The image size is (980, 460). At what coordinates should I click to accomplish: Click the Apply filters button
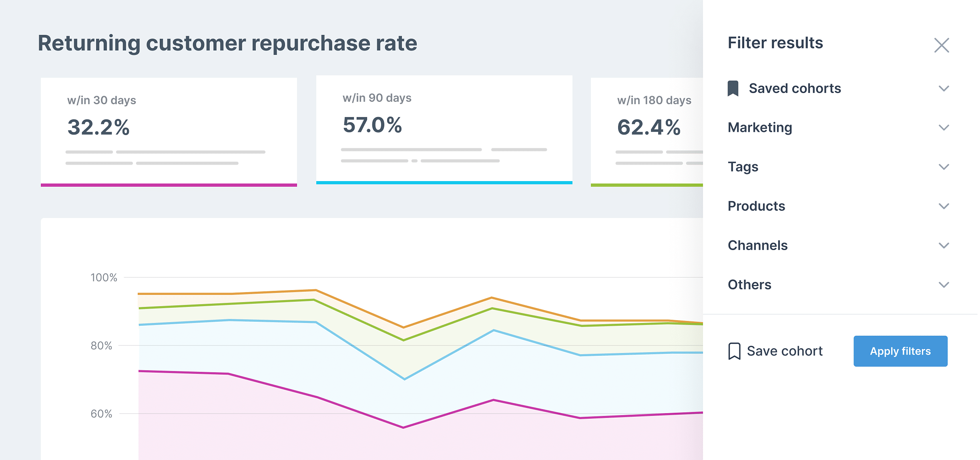point(900,351)
